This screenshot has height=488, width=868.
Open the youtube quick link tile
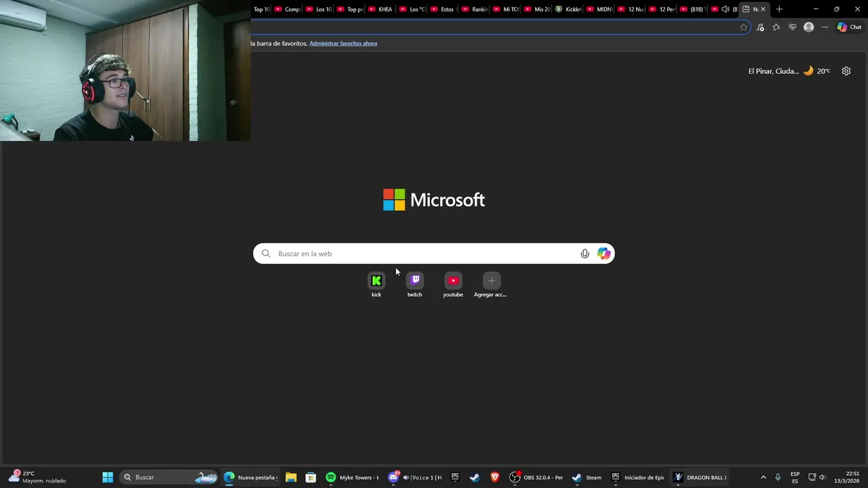453,285
